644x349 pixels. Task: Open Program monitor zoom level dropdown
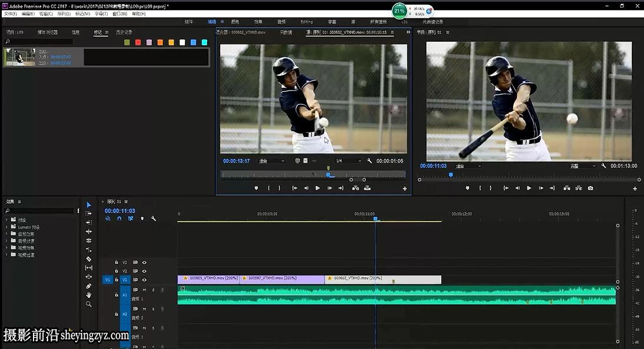coord(468,166)
